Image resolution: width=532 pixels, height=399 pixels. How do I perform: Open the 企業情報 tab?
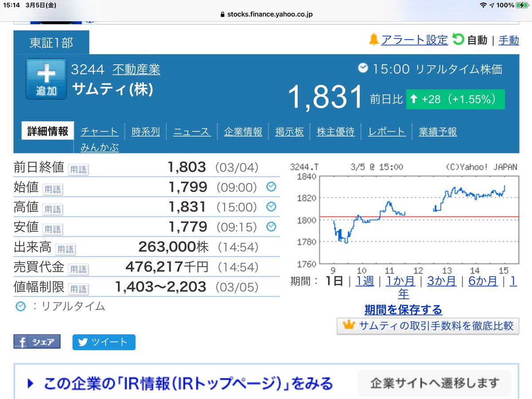(x=243, y=132)
